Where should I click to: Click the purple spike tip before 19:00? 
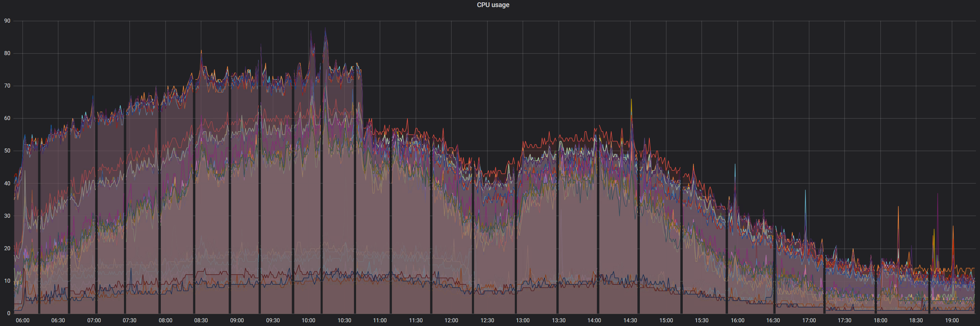pyautogui.click(x=937, y=194)
